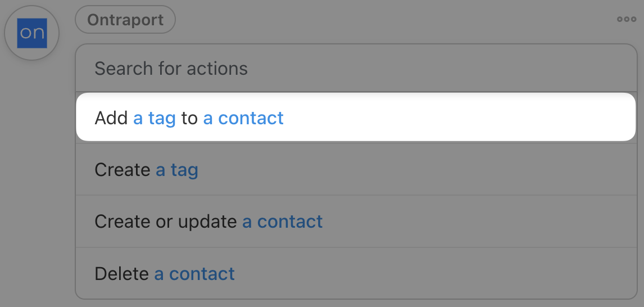
Task: Click the word "to" in the highlighted action
Action: 189,118
